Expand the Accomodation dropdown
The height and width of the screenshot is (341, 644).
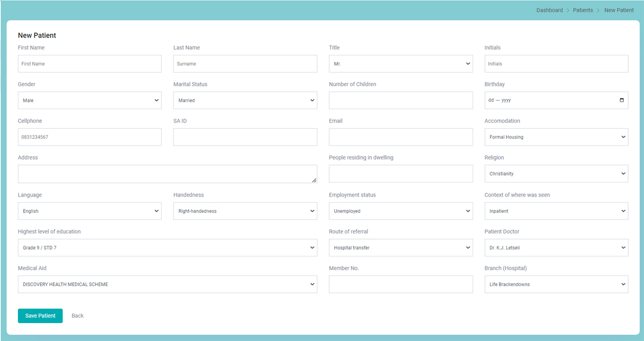tap(556, 137)
